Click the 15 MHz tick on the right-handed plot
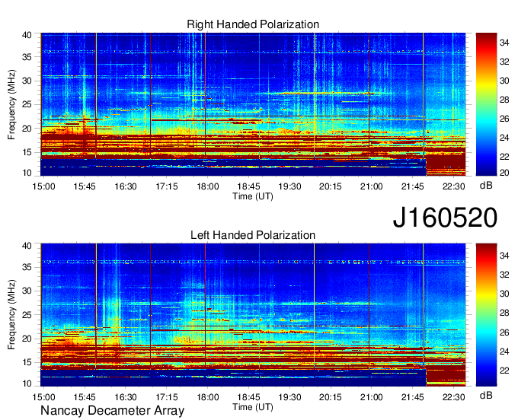Image resolution: width=518 pixels, height=420 pixels. pos(27,152)
